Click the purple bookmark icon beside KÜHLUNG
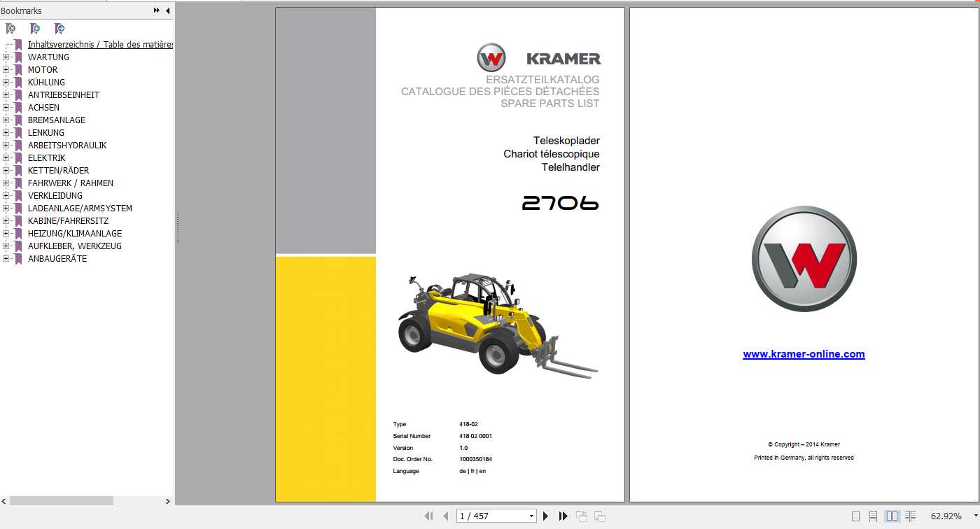 [x=18, y=83]
